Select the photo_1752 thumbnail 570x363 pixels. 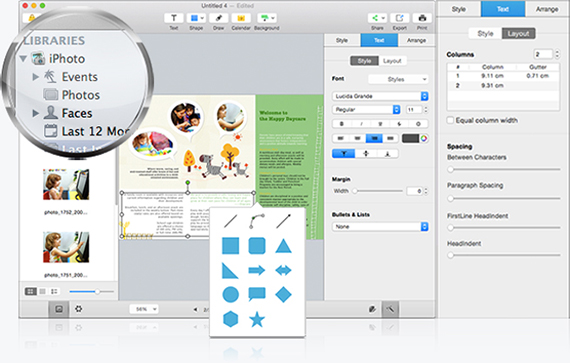[66, 184]
